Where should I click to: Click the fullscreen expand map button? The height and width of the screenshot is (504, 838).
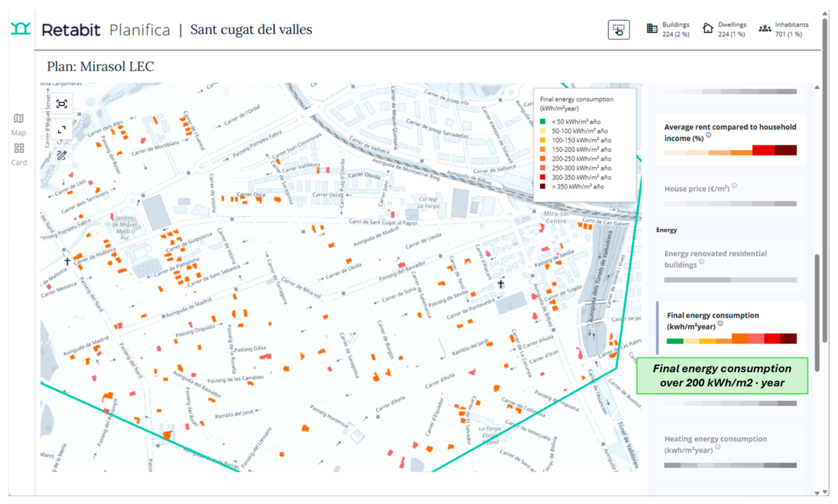pyautogui.click(x=62, y=129)
